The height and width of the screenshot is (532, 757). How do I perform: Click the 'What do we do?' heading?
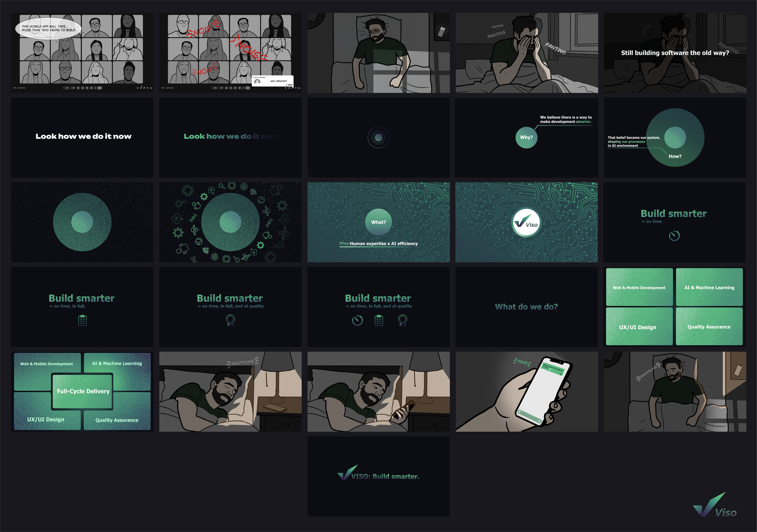[x=526, y=307]
